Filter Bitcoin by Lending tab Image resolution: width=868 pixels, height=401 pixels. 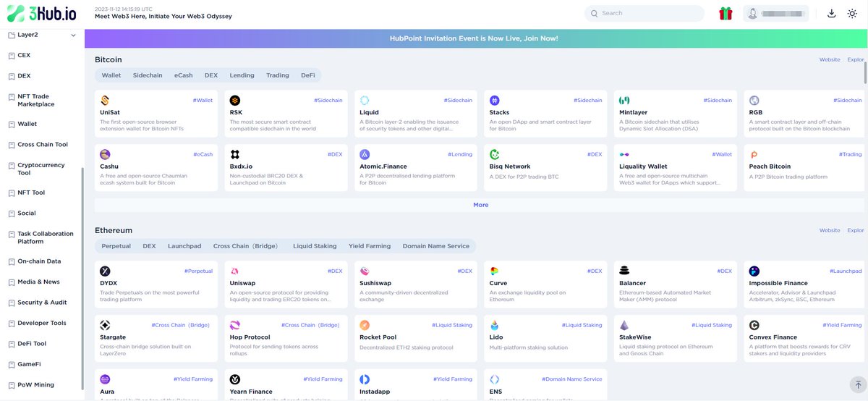click(x=242, y=75)
